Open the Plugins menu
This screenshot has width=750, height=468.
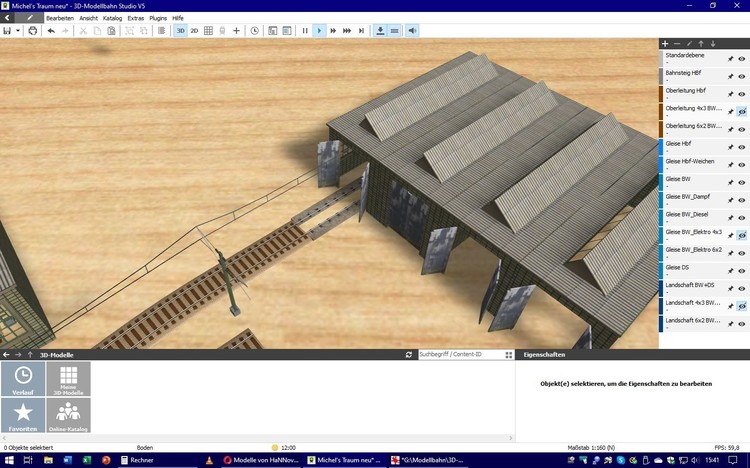click(x=157, y=18)
